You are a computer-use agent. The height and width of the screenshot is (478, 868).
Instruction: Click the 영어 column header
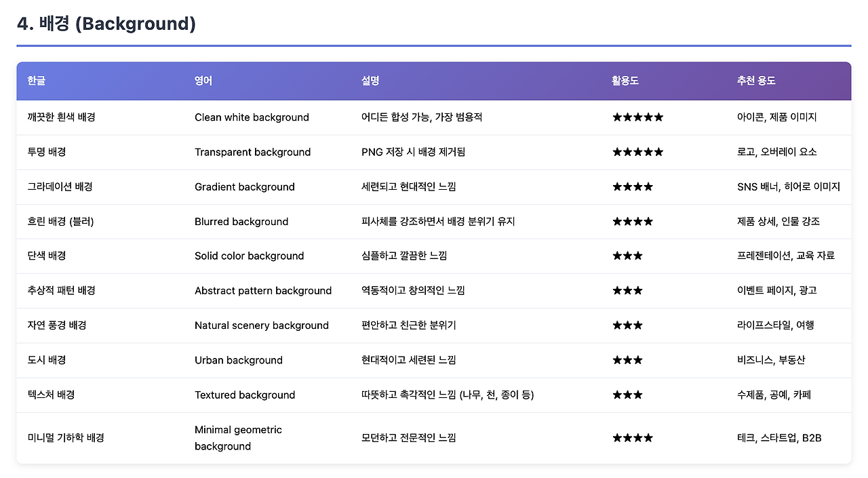tap(203, 81)
